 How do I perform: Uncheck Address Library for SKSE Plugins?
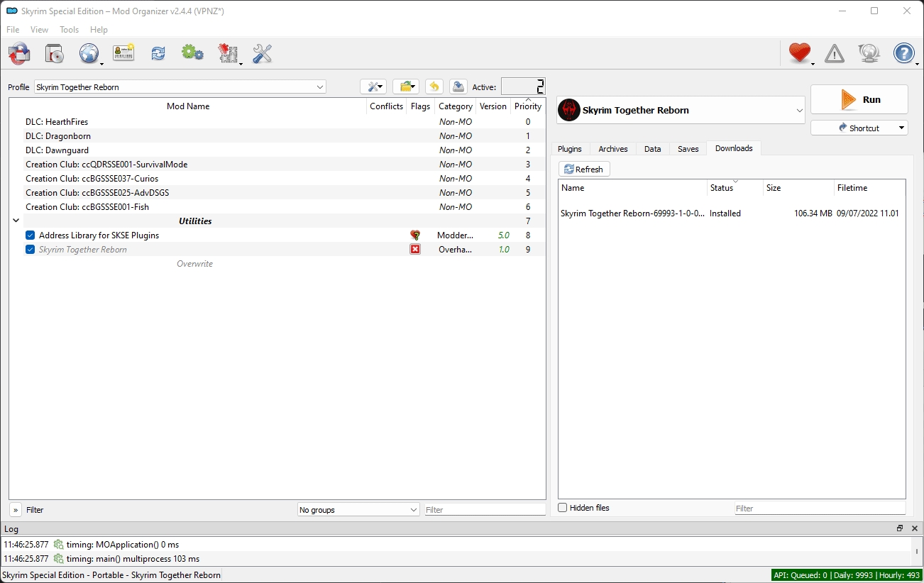coord(30,235)
